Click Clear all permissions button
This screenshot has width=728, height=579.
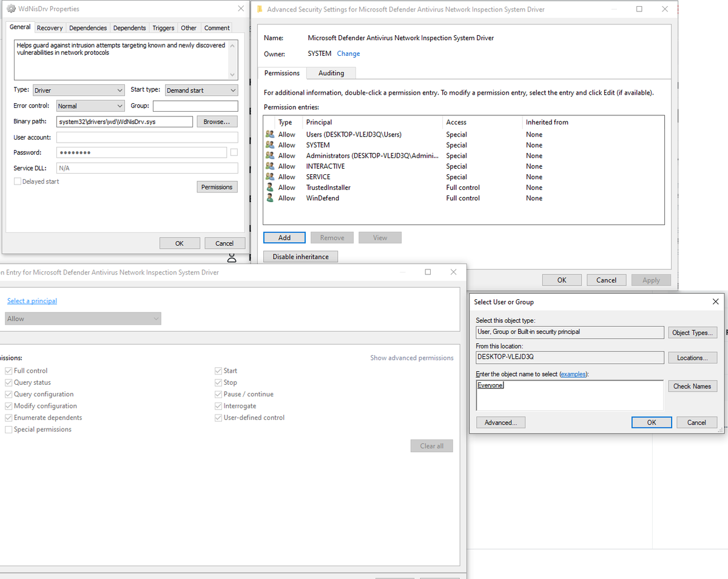pyautogui.click(x=432, y=446)
